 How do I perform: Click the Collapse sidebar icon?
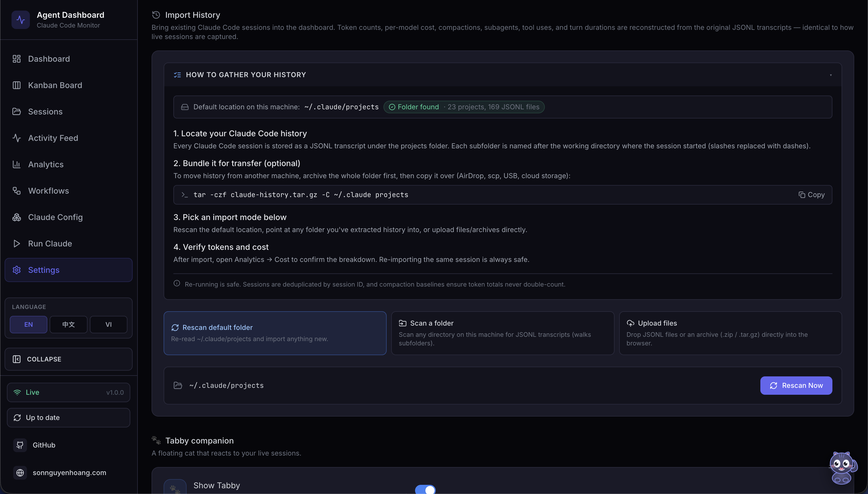(x=17, y=359)
